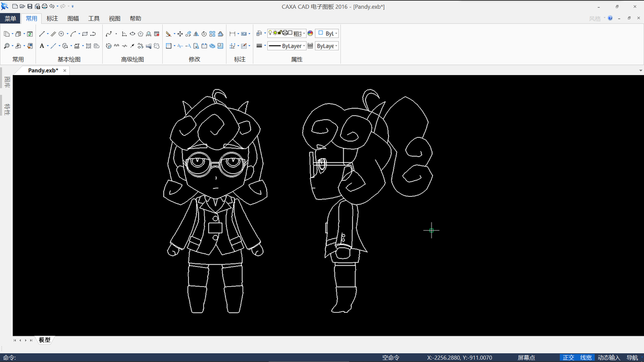Screen dimensions: 644x362
Task: Select the Circle drawing tool
Action: click(61, 34)
